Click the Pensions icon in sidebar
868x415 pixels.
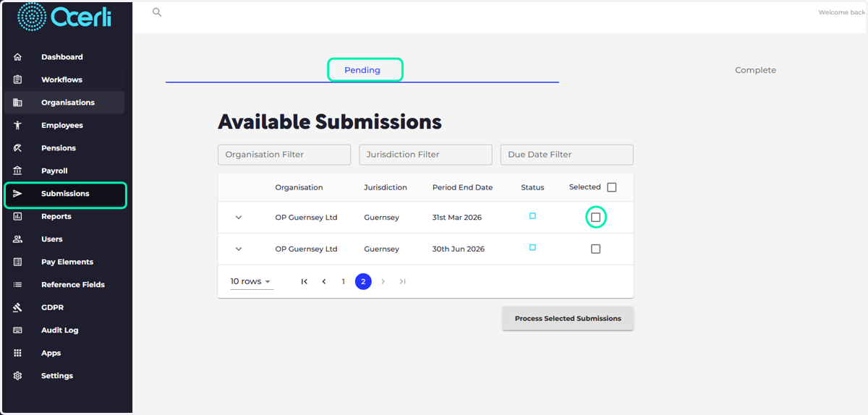[18, 148]
